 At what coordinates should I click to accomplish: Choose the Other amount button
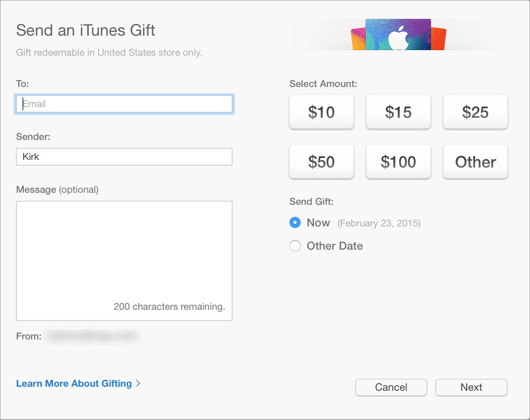(475, 162)
